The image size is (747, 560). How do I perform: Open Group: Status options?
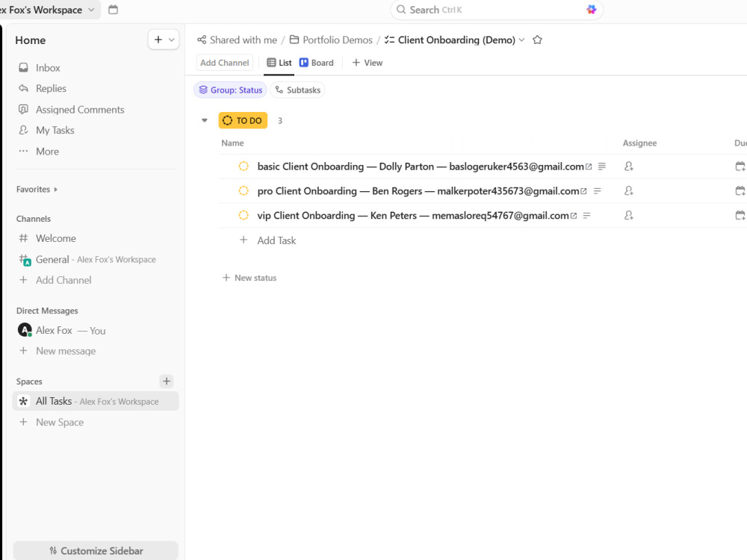(x=231, y=90)
